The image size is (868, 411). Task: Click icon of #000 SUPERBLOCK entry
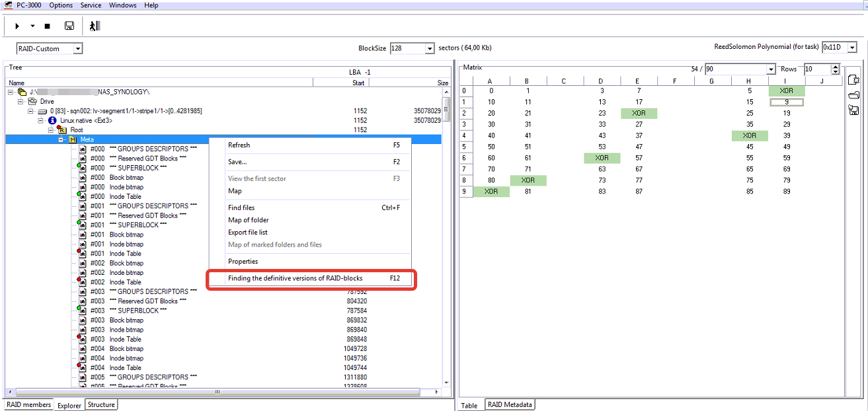point(83,168)
